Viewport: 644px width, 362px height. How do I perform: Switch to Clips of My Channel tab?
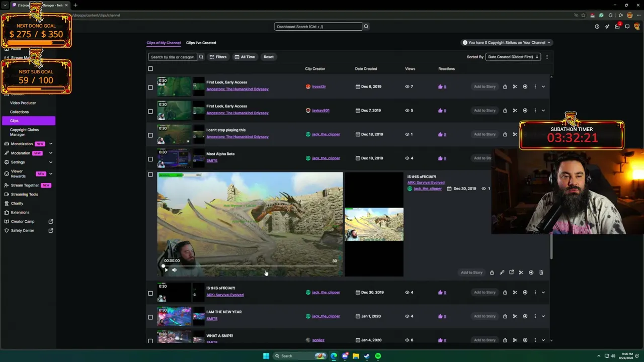[164, 43]
